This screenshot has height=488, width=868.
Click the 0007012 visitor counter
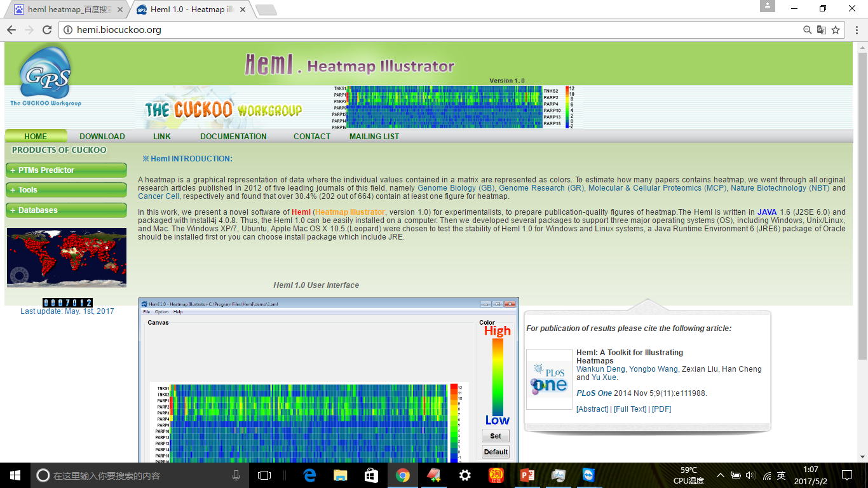click(x=67, y=302)
